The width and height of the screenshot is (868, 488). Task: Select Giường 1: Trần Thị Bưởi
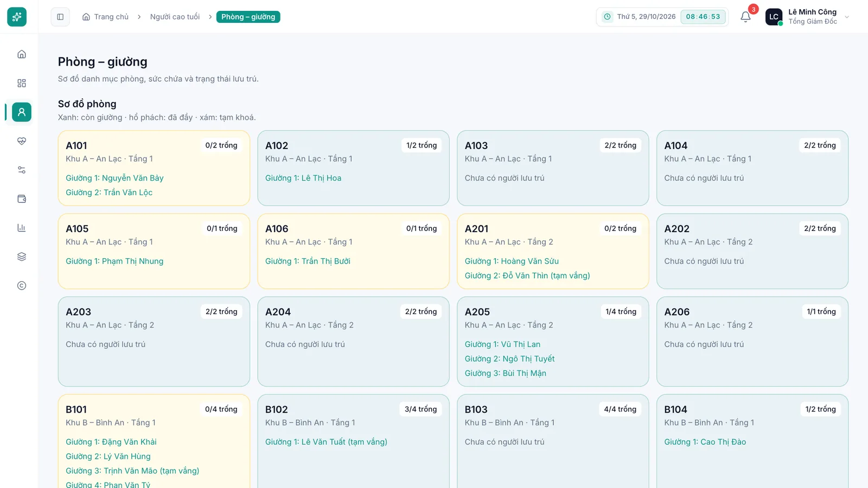pyautogui.click(x=308, y=261)
